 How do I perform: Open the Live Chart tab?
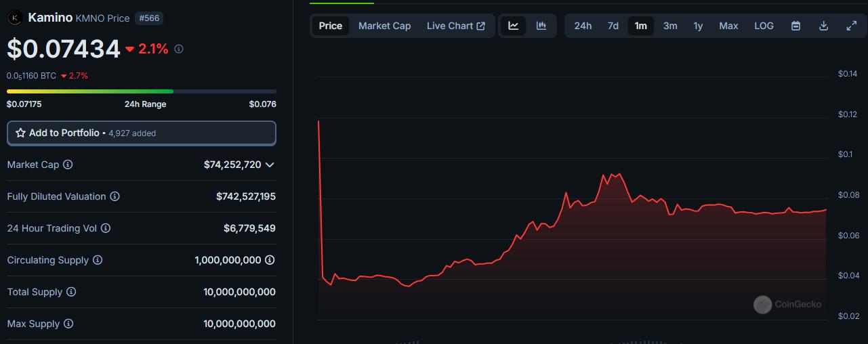(x=455, y=26)
